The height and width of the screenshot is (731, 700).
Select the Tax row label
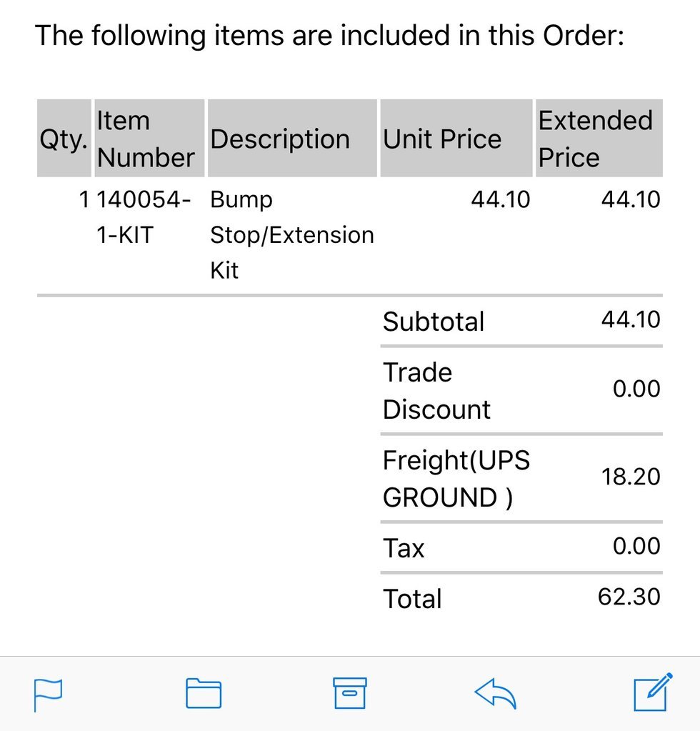[x=404, y=548]
